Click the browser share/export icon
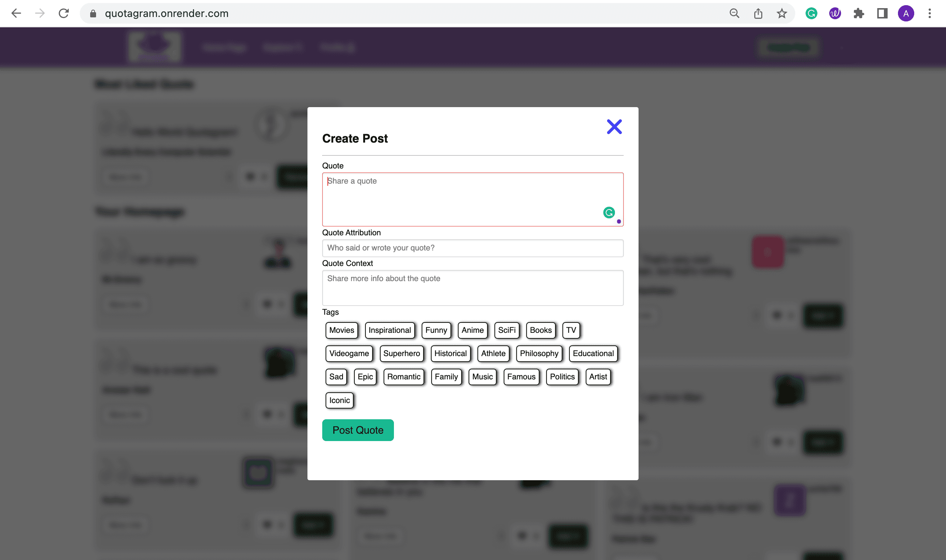Viewport: 946px width, 560px height. (x=759, y=13)
